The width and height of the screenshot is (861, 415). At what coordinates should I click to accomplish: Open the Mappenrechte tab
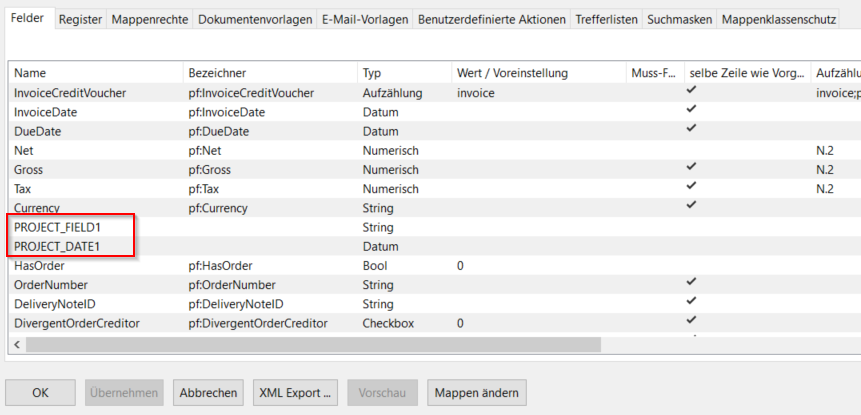tap(150, 20)
